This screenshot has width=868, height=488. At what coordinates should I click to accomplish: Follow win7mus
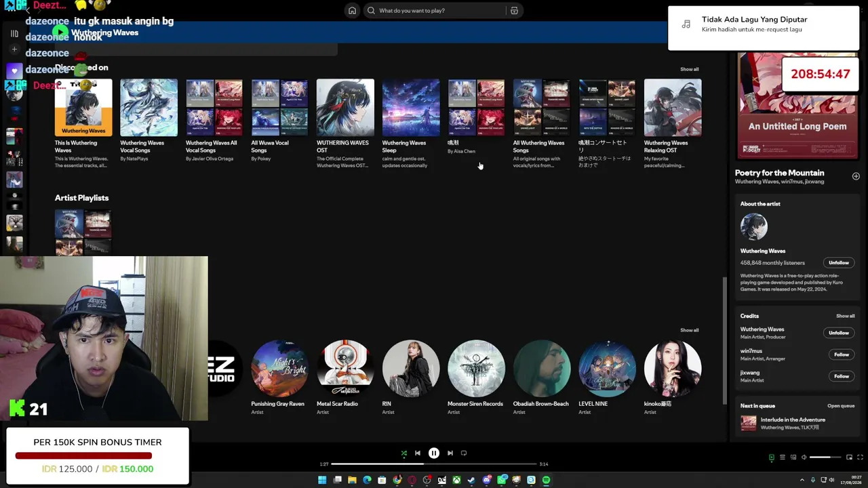pyautogui.click(x=842, y=354)
